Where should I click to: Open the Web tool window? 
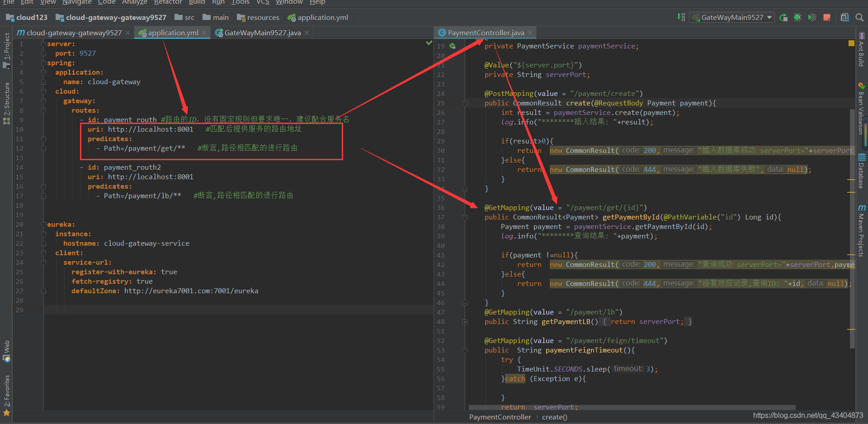(x=6, y=351)
